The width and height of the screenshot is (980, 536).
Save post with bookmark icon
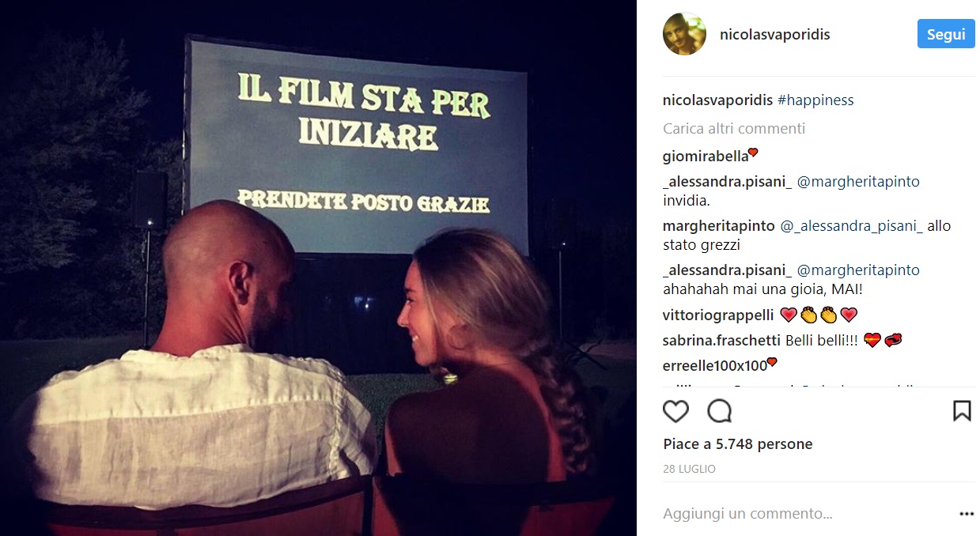962,411
